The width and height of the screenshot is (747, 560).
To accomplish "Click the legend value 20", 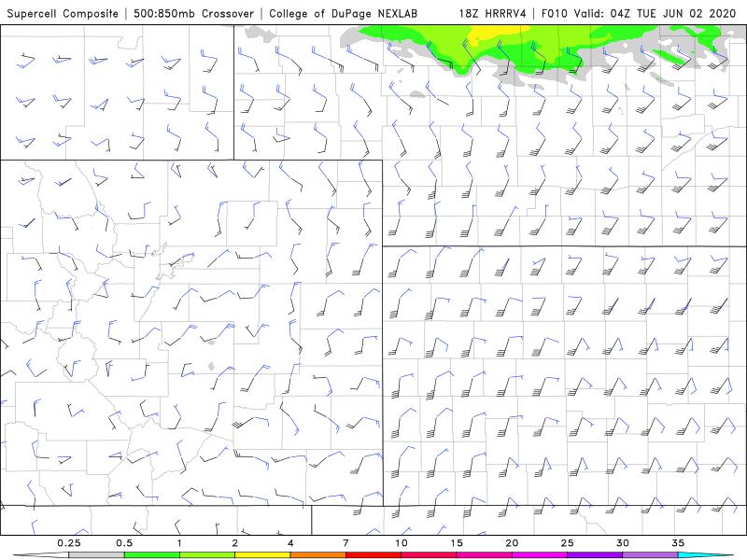I will pyautogui.click(x=512, y=543).
